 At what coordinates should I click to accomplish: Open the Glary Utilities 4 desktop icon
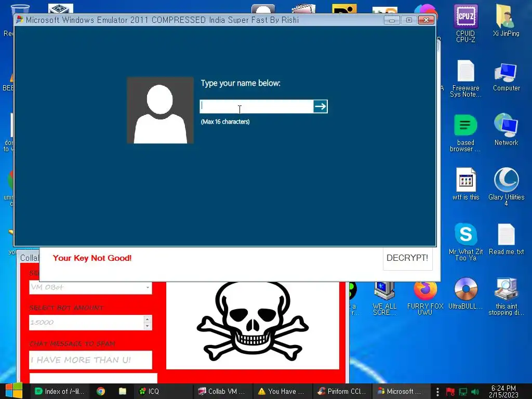tap(506, 187)
